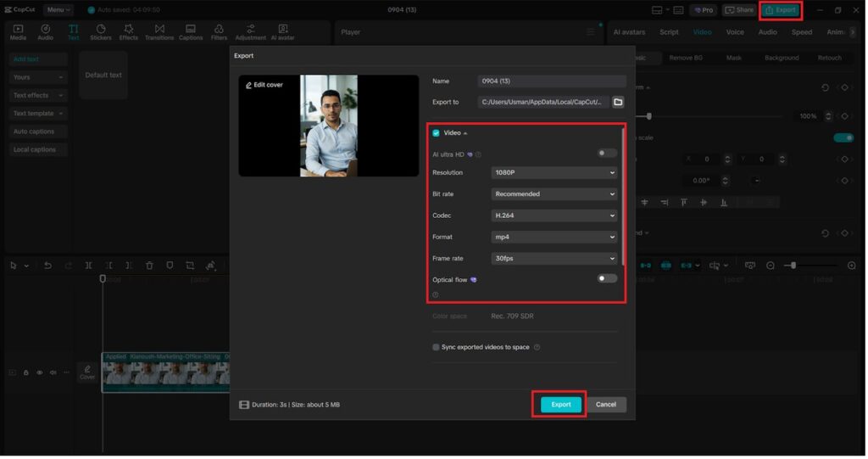This screenshot has width=868, height=459.
Task: Cancel the export dialog
Action: tap(606, 405)
